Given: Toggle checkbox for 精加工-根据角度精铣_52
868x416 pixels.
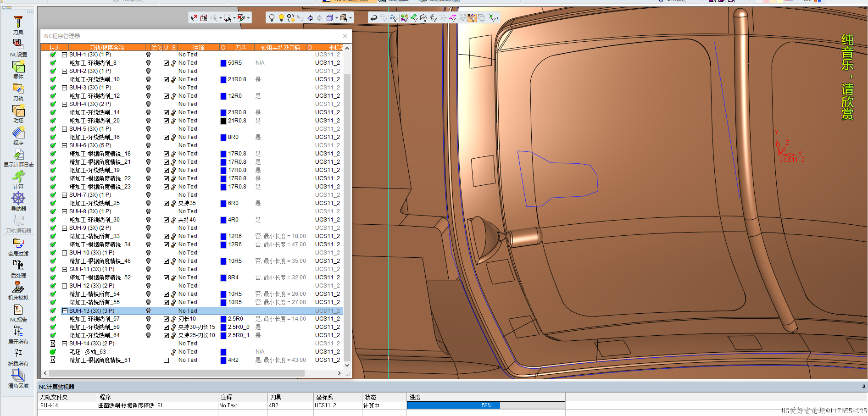Looking at the screenshot, I should 166,277.
